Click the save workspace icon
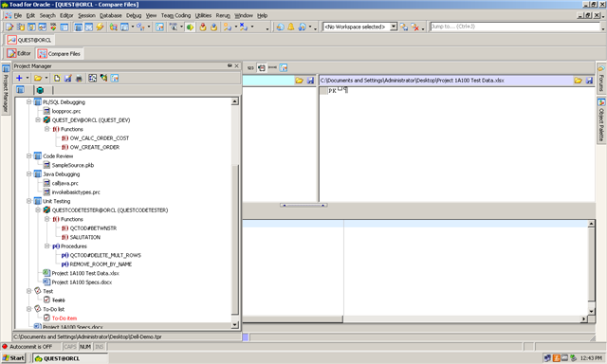 (x=404, y=27)
